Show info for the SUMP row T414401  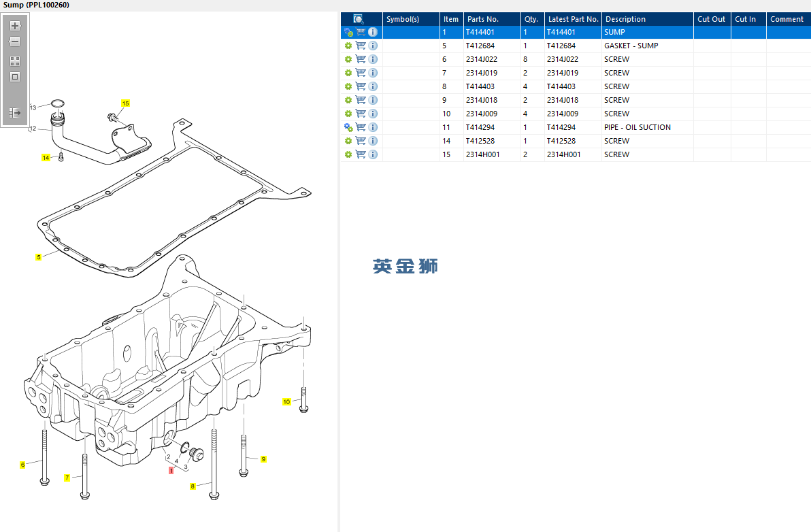tap(373, 32)
